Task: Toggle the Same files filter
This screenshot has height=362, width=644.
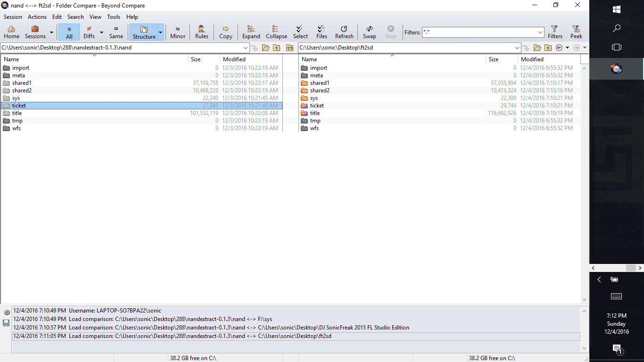Action: coord(116,32)
